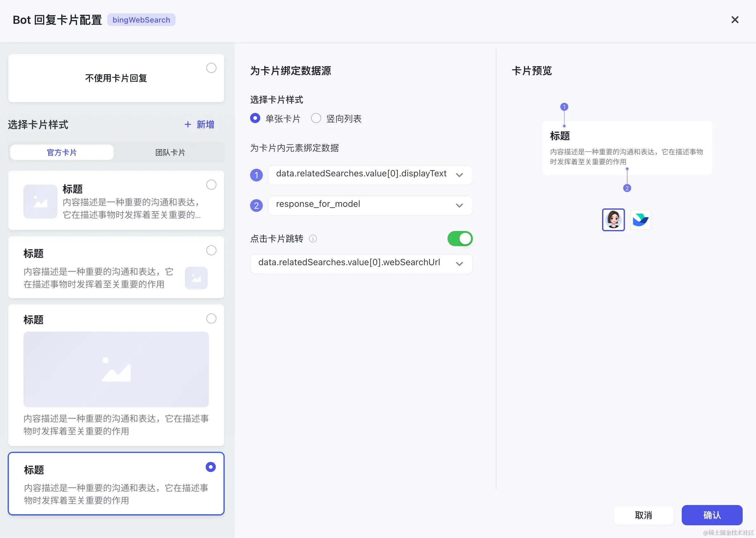Select the 竖向列表 radio option
Screen dimensions: 756x538
coord(316,118)
